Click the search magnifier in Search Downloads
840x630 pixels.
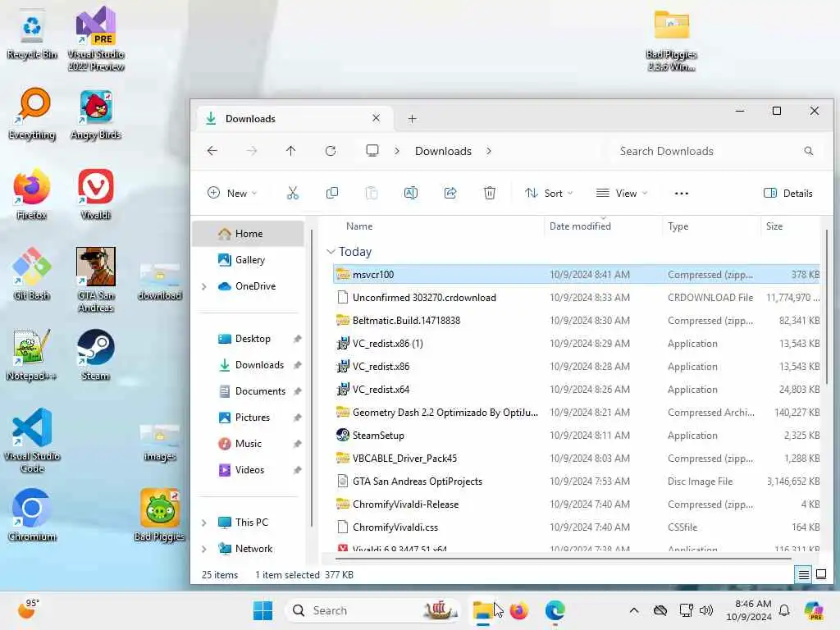tap(808, 151)
